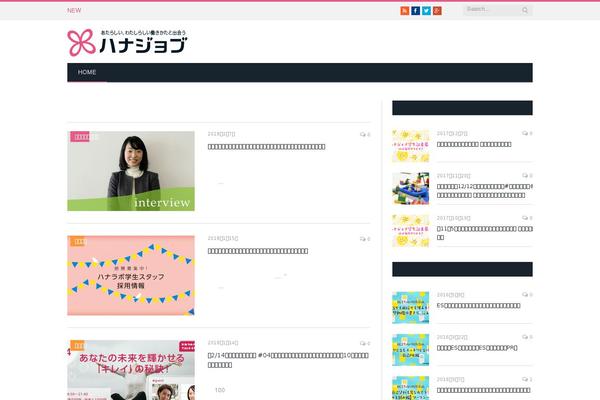
Task: Click comment icon of sidebar ES post
Action: (x=527, y=294)
